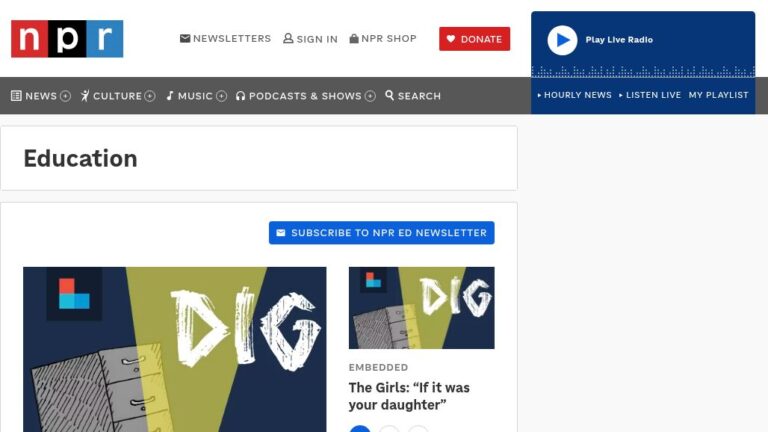Open the small DIG thumbnail image
This screenshot has height=432, width=768.
coord(421,308)
